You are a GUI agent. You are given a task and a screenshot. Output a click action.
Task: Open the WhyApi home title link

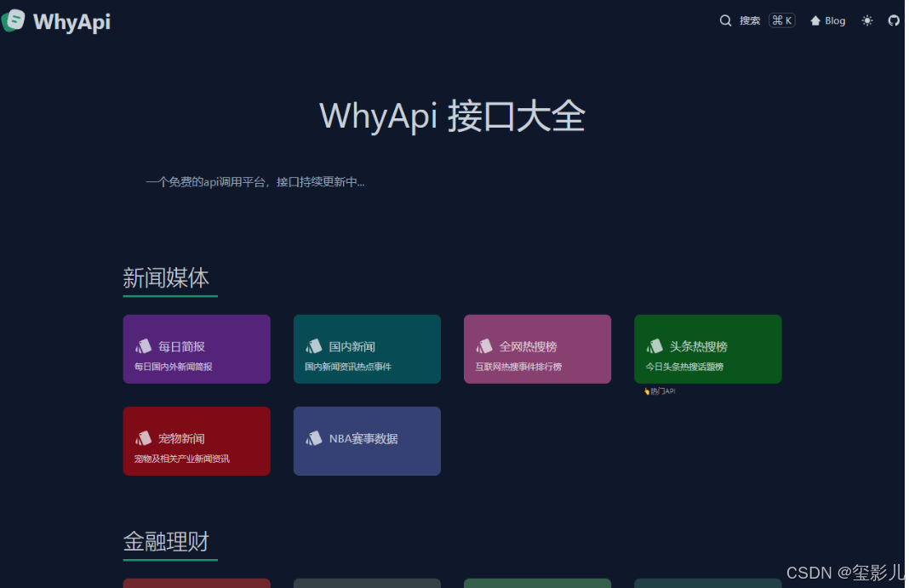(71, 22)
